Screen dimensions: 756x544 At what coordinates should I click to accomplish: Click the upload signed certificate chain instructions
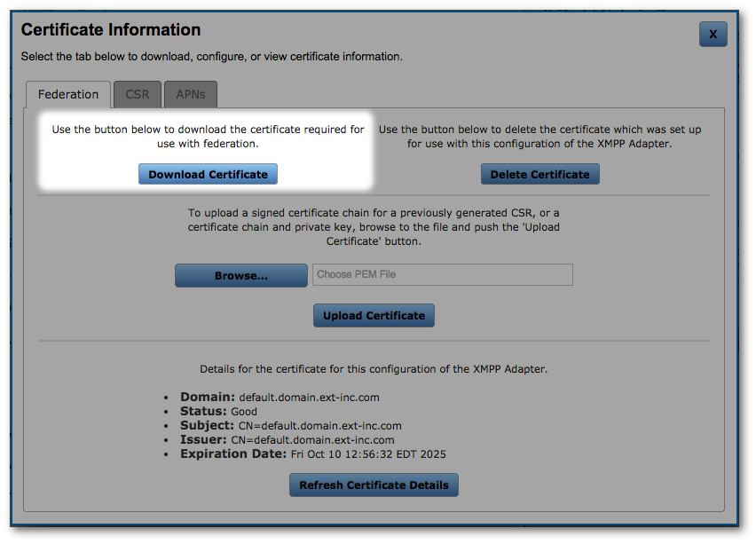point(374,226)
